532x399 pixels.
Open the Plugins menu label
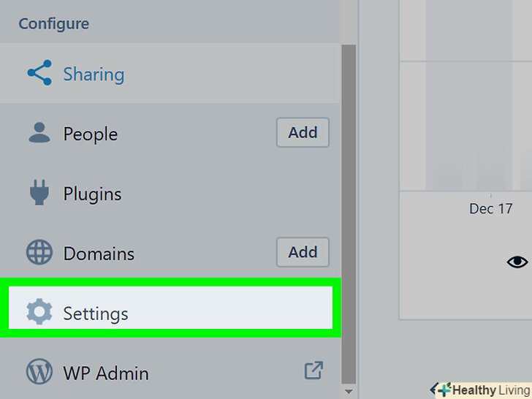(x=92, y=194)
